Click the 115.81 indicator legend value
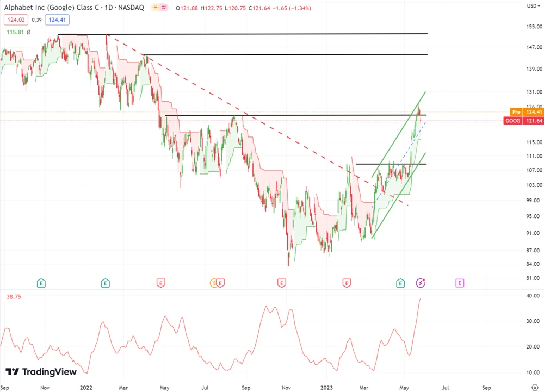544x392 pixels. coord(15,33)
